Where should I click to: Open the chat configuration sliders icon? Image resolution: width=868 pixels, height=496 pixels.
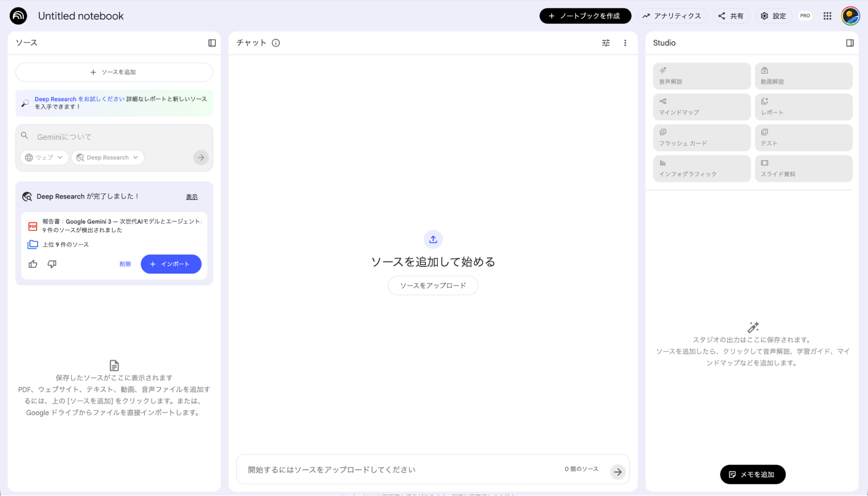(x=606, y=43)
